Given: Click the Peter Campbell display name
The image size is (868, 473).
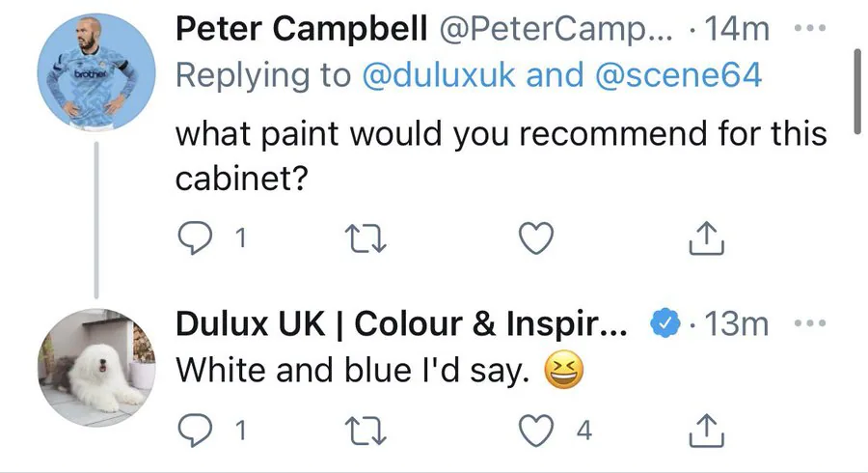Looking at the screenshot, I should click(x=301, y=29).
